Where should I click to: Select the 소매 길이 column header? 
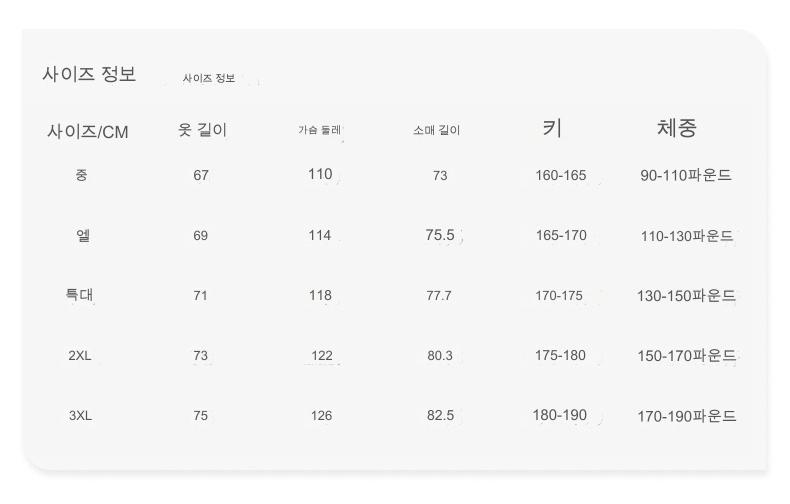437,130
